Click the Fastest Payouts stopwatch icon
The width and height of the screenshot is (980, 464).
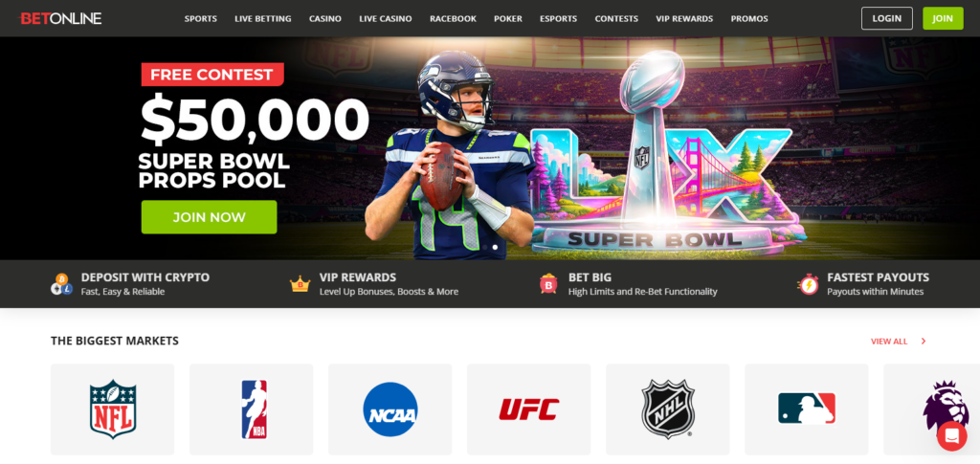[808, 284]
